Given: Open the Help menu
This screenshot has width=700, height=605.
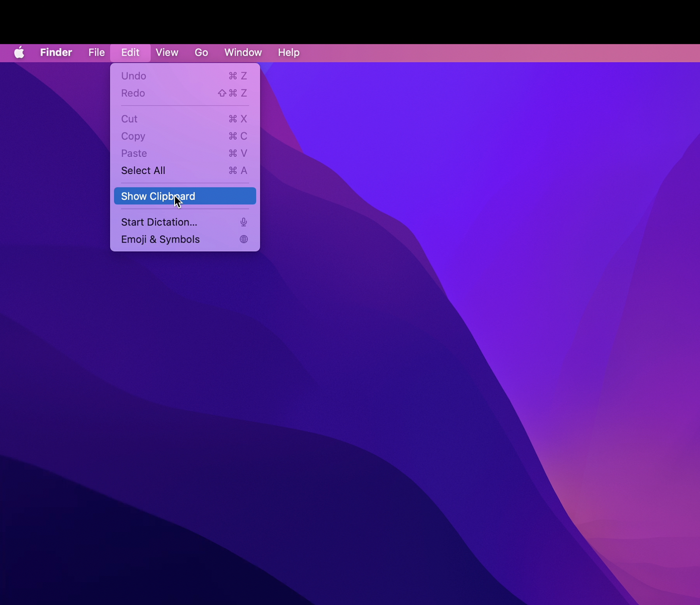Looking at the screenshot, I should pyautogui.click(x=288, y=52).
